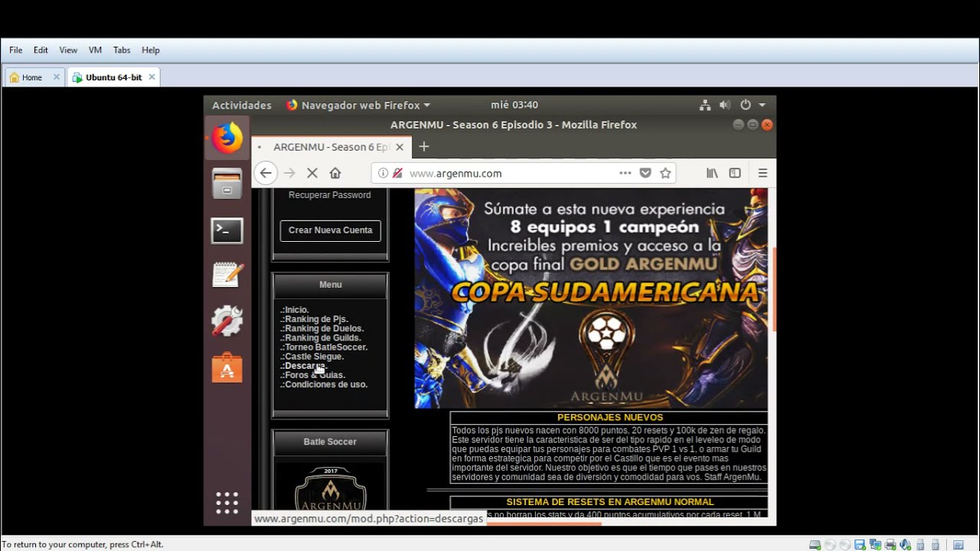Open page actions three-dot menu

626,173
